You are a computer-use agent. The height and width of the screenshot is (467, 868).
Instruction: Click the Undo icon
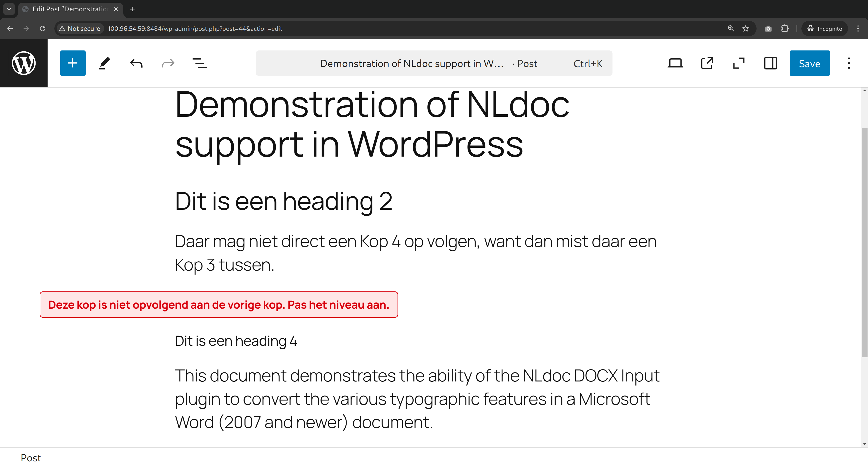pos(136,63)
